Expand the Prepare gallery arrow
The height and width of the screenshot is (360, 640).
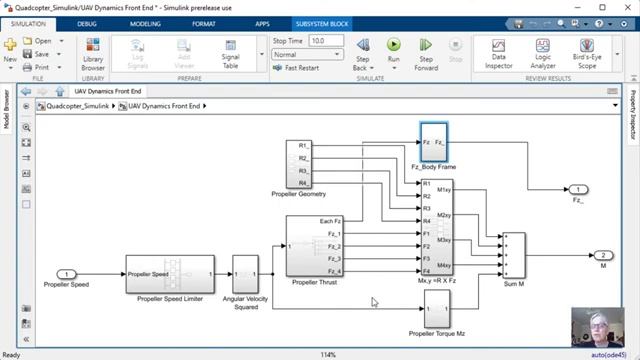pyautogui.click(x=262, y=54)
